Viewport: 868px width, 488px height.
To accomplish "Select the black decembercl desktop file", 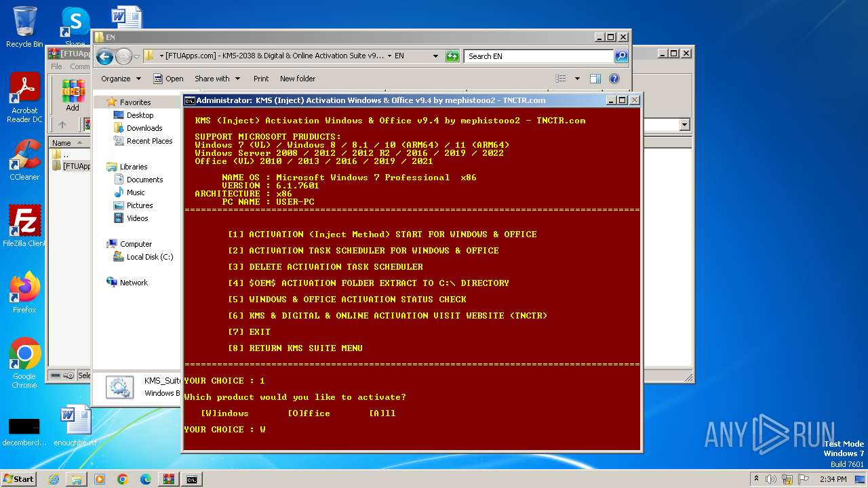I will 24,431.
